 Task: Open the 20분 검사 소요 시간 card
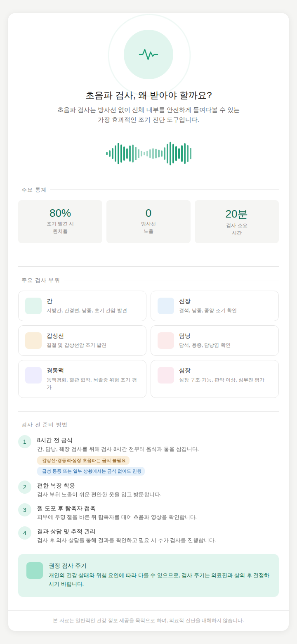(237, 222)
